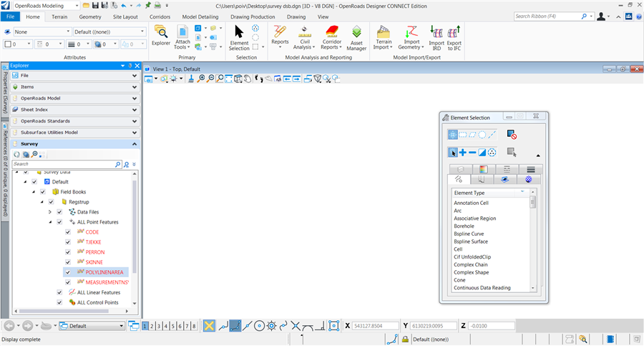
Task: Click the File backstage button
Action: [x=10, y=16]
